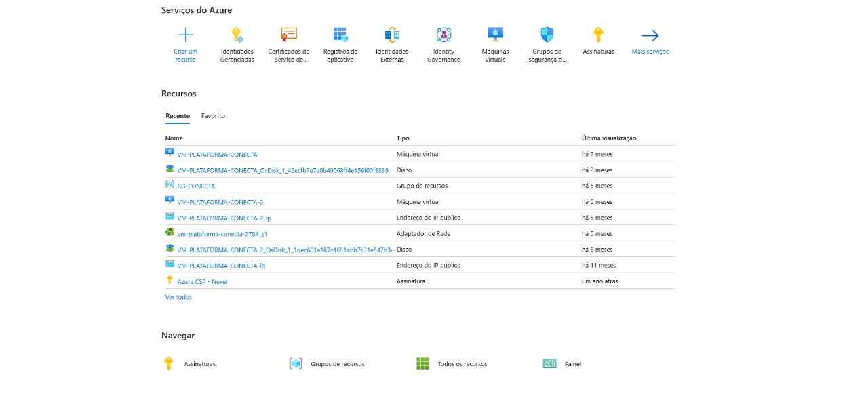Open Identidades Externas service icon
The width and height of the screenshot is (868, 398).
392,35
